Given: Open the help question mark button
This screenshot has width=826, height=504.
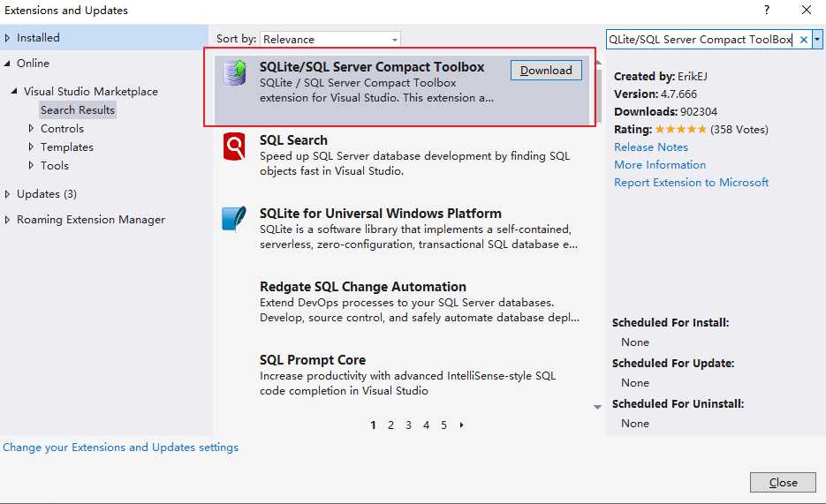Looking at the screenshot, I should coord(767,10).
